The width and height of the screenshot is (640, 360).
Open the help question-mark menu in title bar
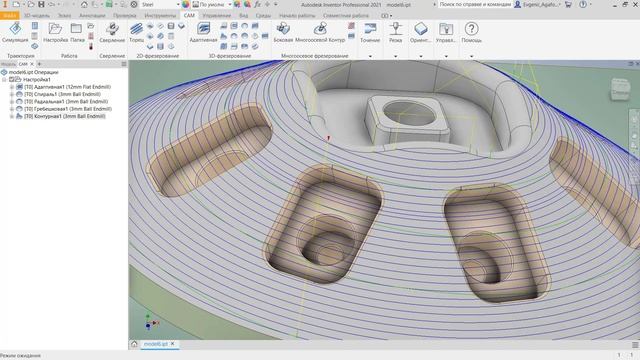pyautogui.click(x=583, y=4)
